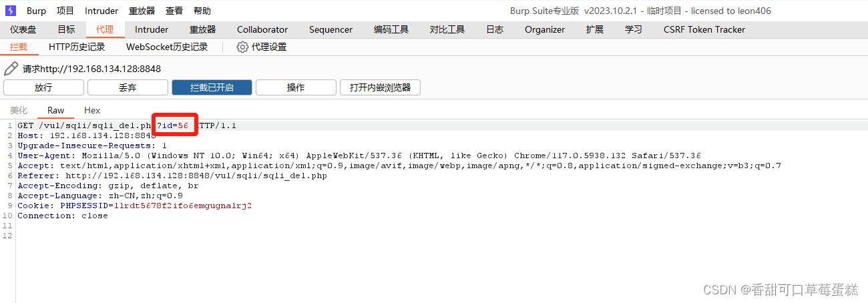Open the Intruder menu in menu bar
Screen dimensions: 868x303
(101, 11)
